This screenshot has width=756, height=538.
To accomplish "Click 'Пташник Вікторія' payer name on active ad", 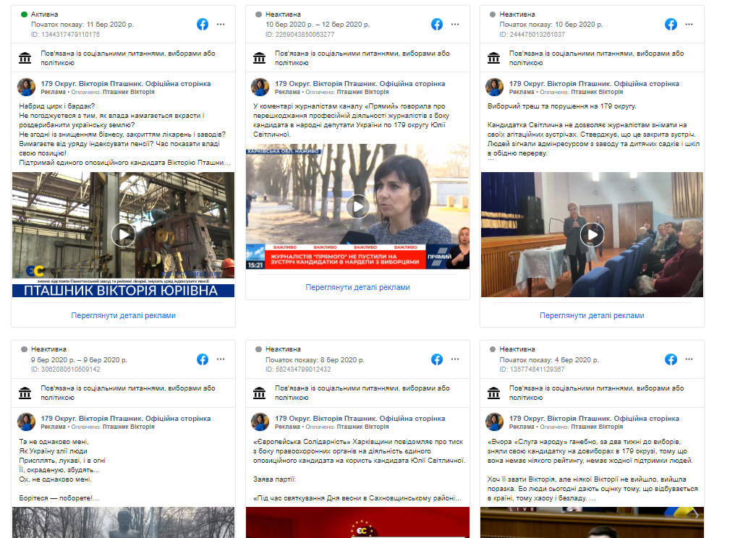I will coord(127,93).
